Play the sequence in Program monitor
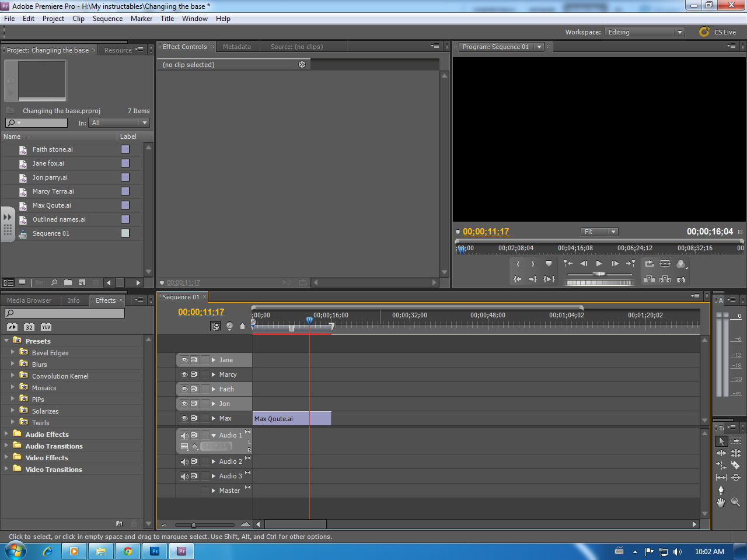Viewport: 747px width, 560px height. tap(599, 264)
